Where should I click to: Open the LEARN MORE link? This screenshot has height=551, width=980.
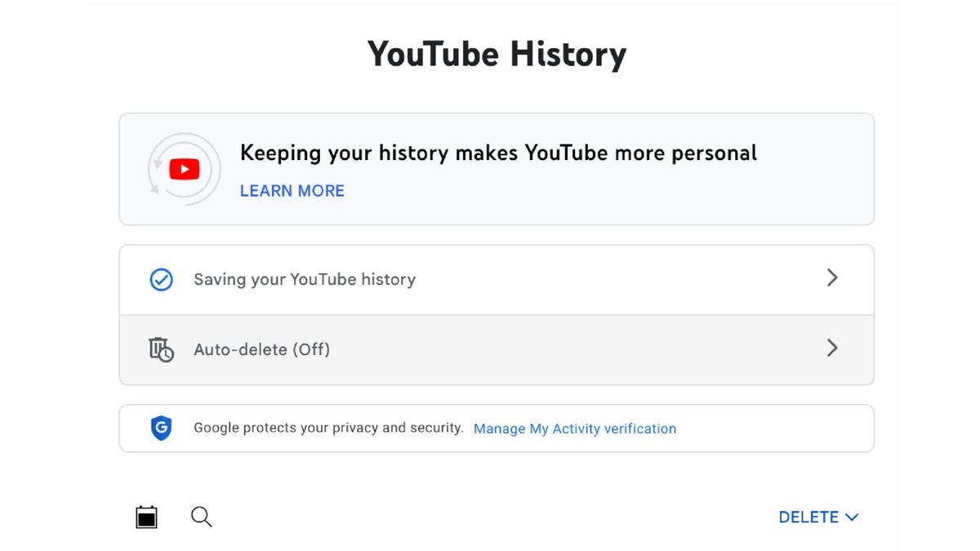click(292, 191)
